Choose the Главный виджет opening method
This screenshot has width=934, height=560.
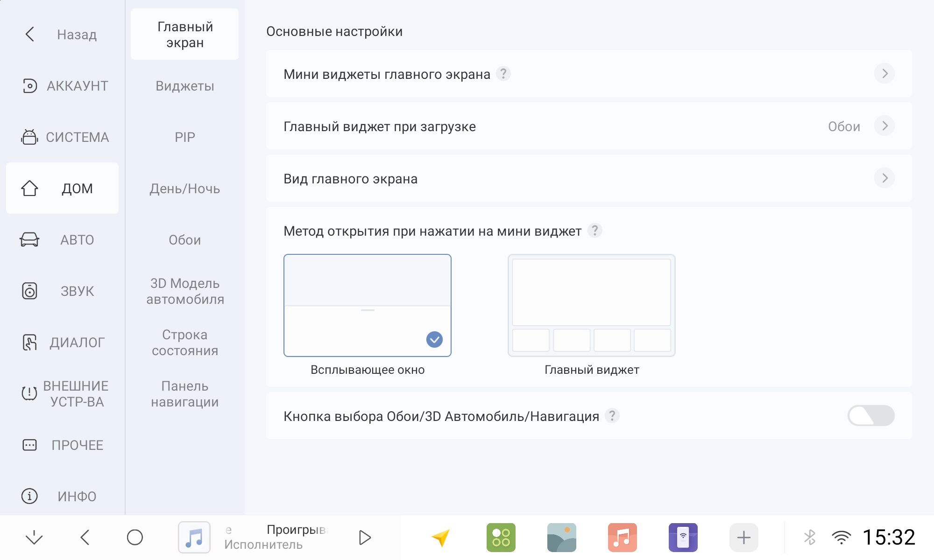591,306
